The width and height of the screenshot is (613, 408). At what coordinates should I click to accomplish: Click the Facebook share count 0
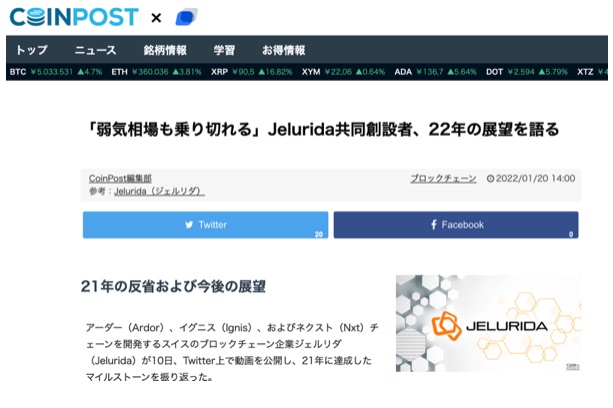pyautogui.click(x=571, y=234)
